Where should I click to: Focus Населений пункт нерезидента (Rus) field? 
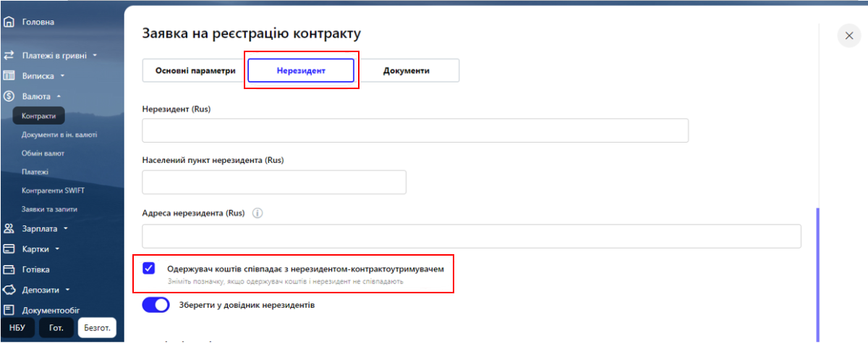coord(274,182)
